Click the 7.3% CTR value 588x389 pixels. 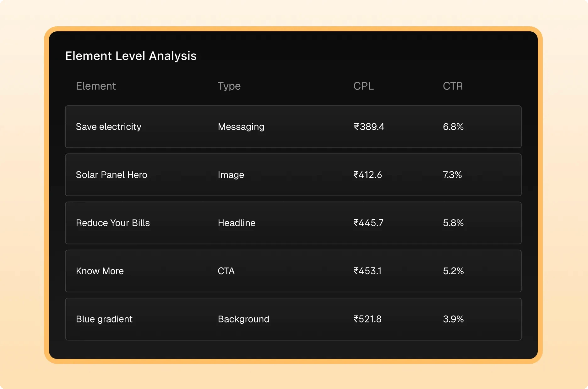[452, 175]
